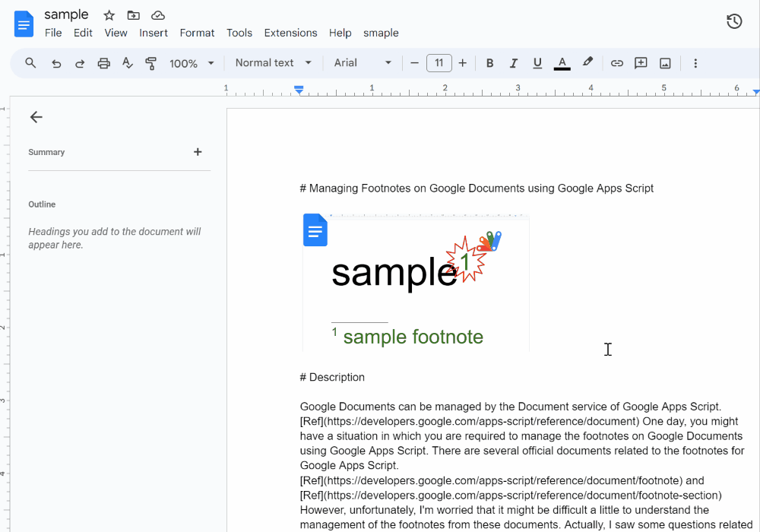The image size is (760, 532).
Task: Click the insert image icon
Action: (x=665, y=64)
